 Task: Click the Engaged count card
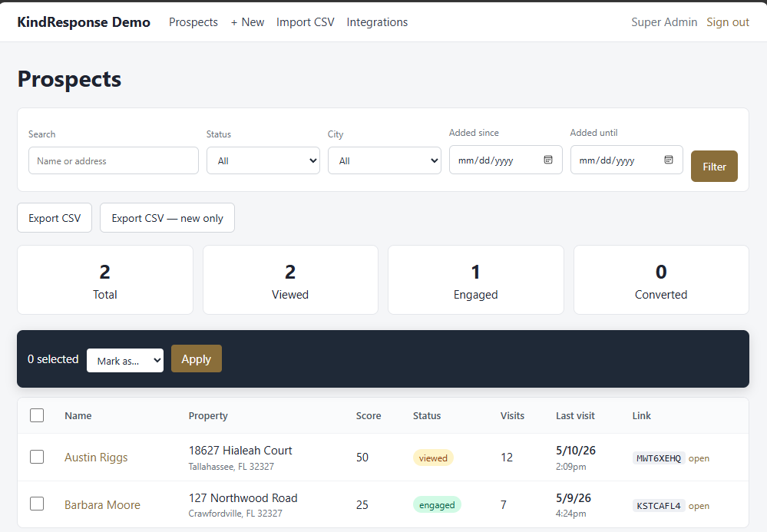(x=476, y=280)
